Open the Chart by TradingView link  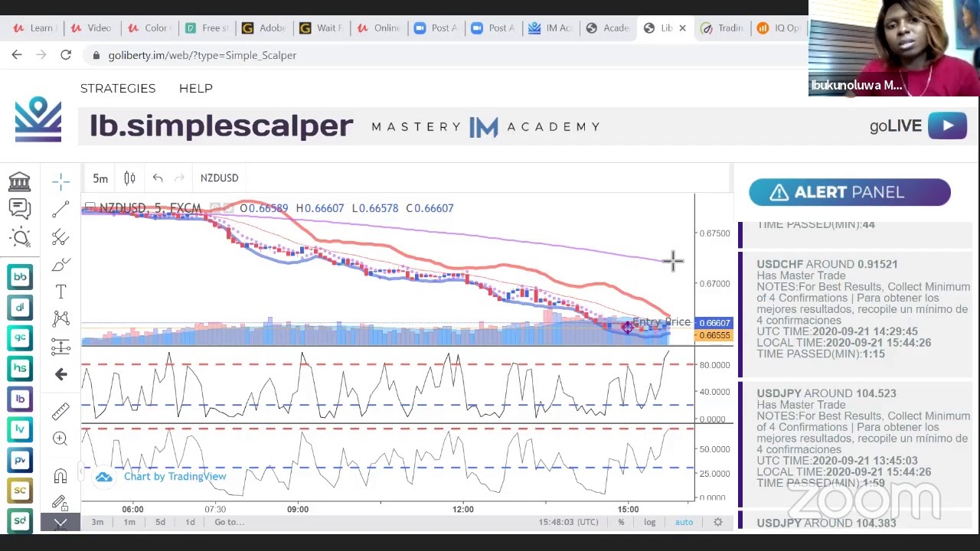(x=175, y=477)
